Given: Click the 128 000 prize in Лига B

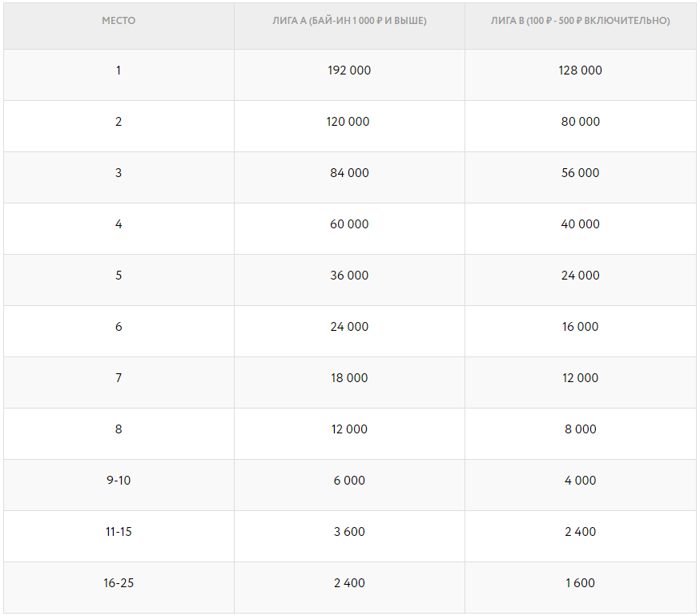Looking at the screenshot, I should (580, 70).
